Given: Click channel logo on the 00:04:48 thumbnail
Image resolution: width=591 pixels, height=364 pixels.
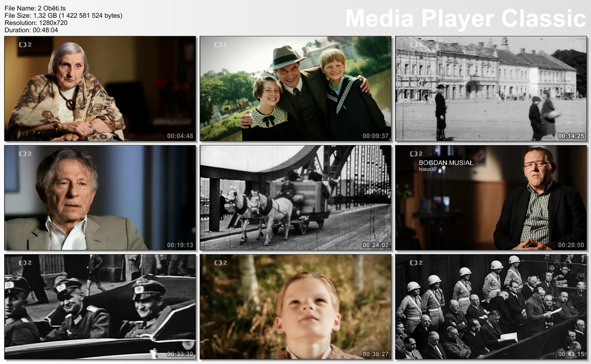Looking at the screenshot, I should click(x=25, y=45).
